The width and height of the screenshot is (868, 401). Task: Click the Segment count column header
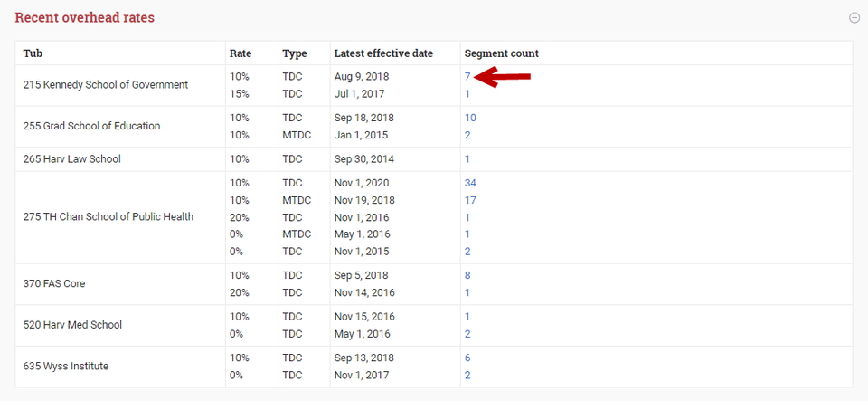502,53
